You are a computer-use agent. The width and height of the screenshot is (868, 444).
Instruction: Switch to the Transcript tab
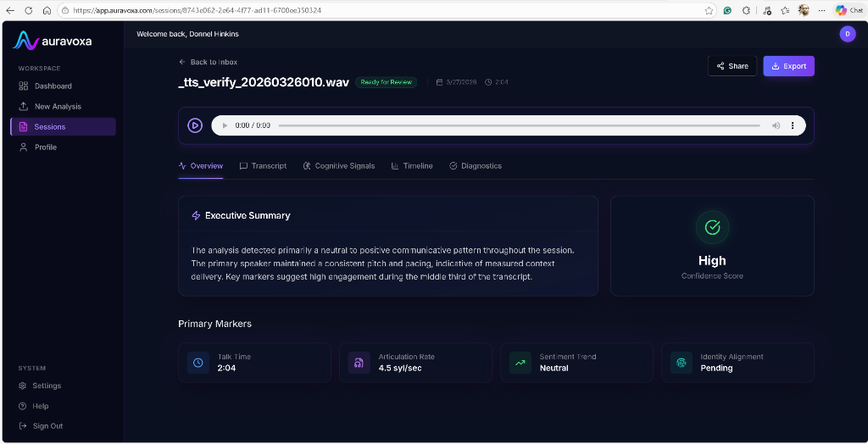(263, 165)
